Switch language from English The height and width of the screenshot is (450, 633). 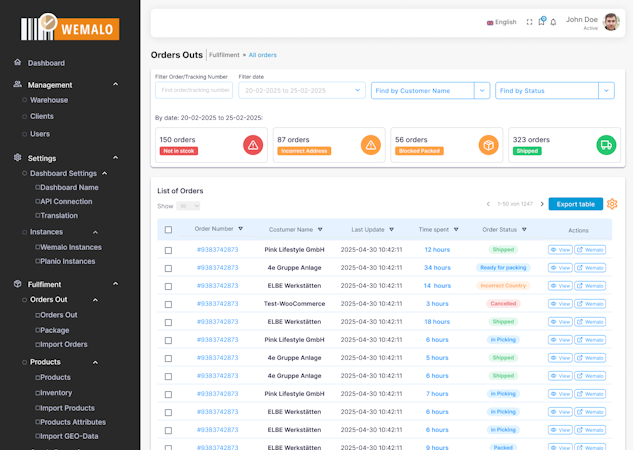pyautogui.click(x=501, y=22)
